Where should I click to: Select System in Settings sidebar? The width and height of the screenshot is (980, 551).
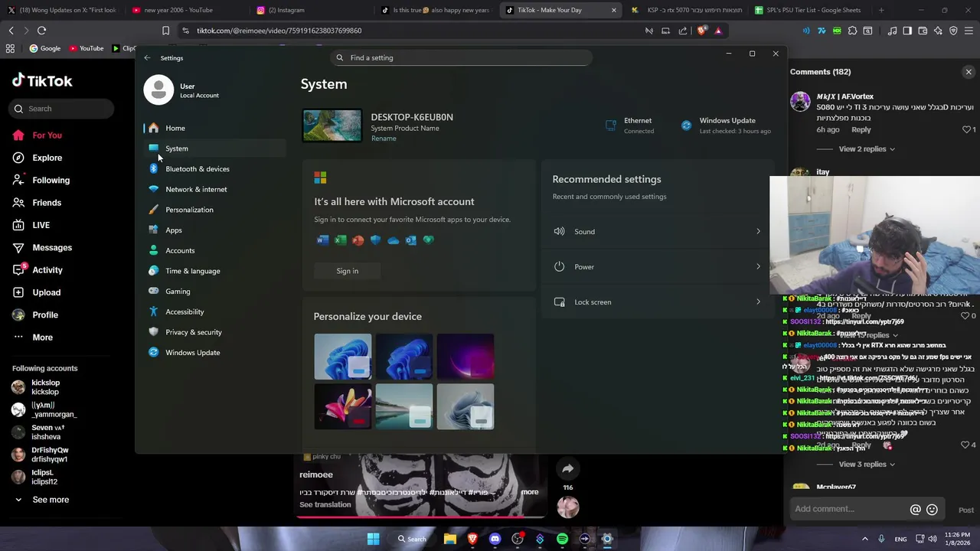[214, 148]
